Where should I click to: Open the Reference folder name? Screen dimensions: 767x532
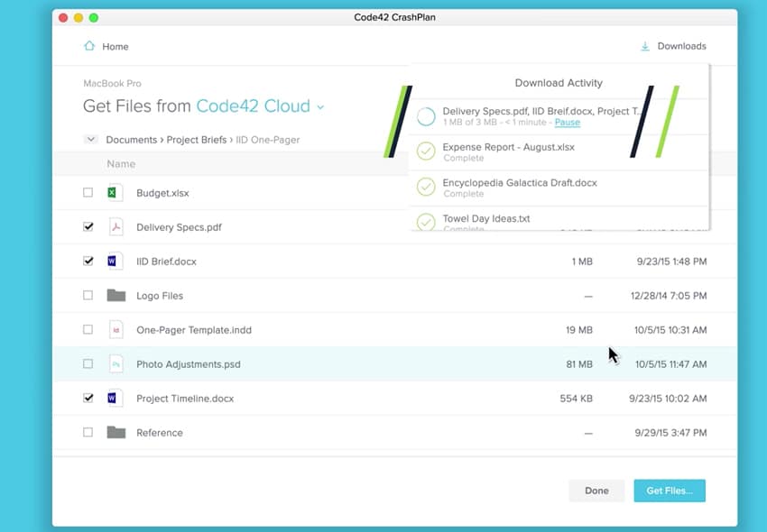(x=160, y=433)
